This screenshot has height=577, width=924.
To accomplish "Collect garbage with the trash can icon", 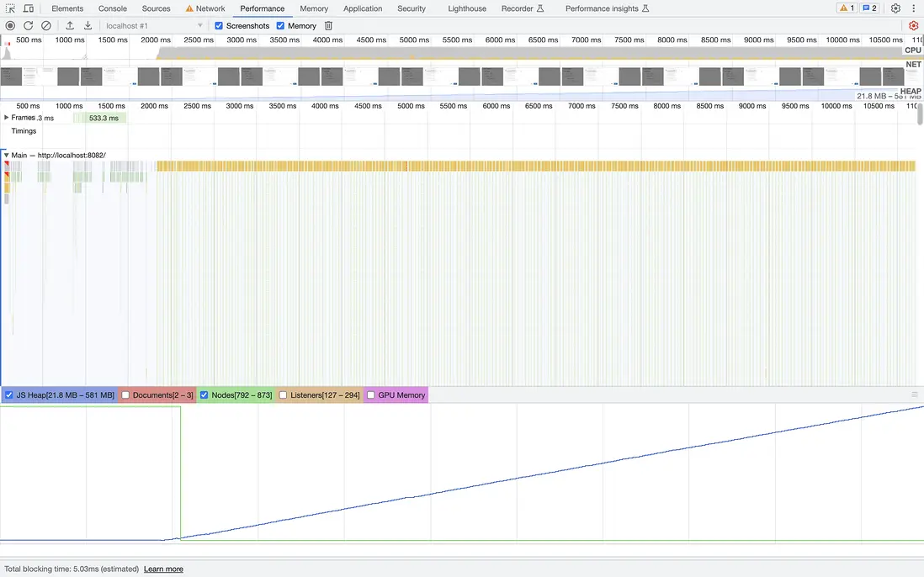I will (x=329, y=25).
